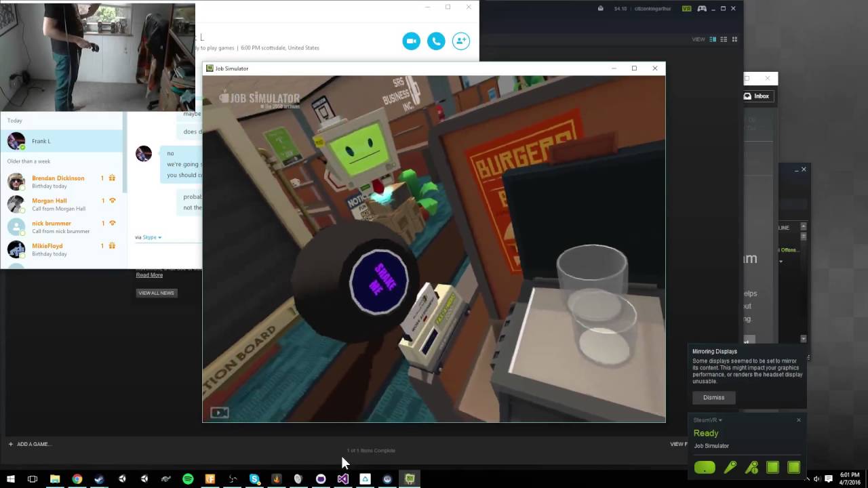868x488 pixels.
Task: Click the camera icon in Job Simulator window
Action: (x=220, y=412)
